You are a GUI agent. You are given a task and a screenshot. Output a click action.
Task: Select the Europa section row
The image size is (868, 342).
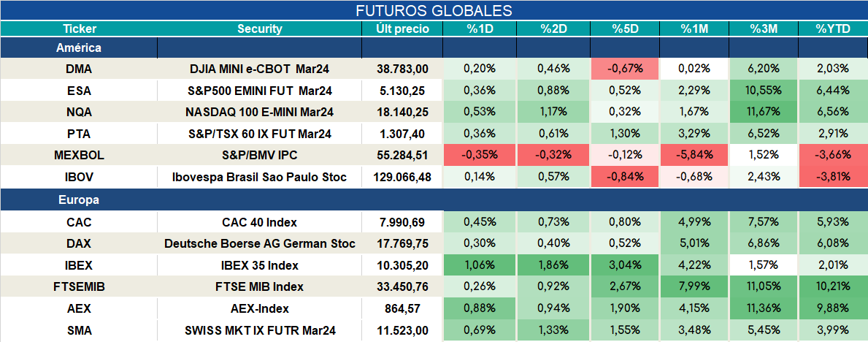coord(434,199)
